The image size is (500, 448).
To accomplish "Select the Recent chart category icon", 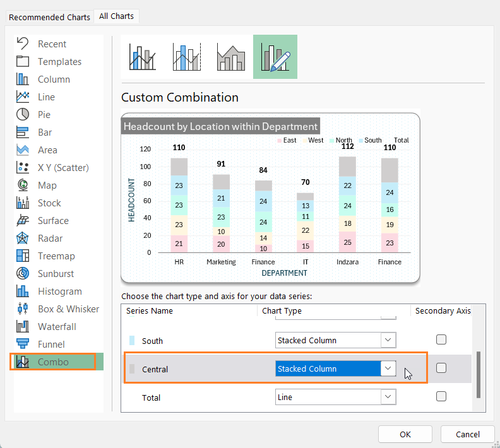I will [x=23, y=44].
